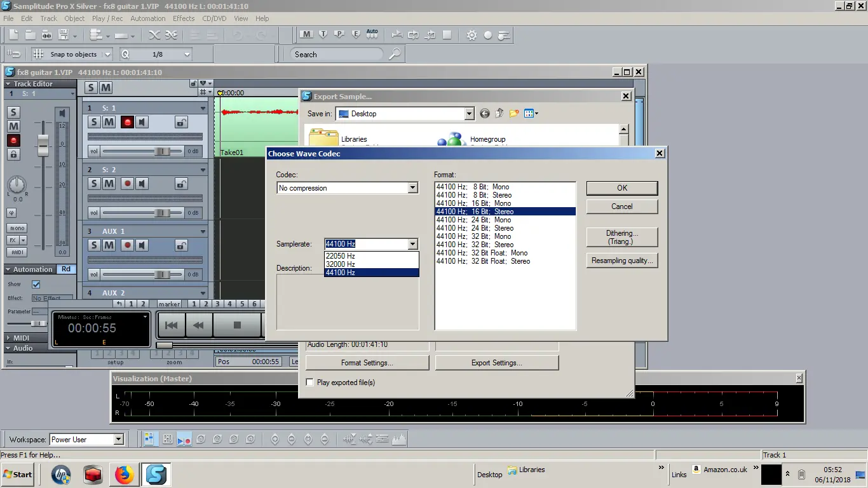Click OK in Choose Wave Codec dialog
The image size is (868, 488).
621,188
